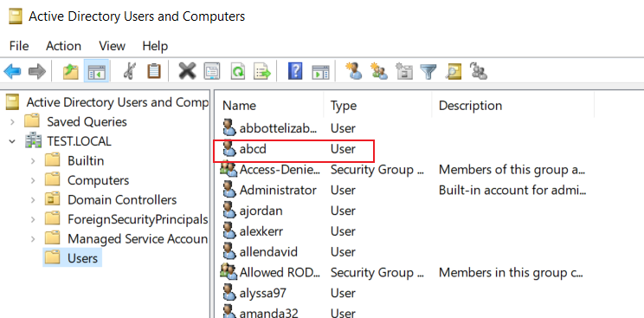Image resolution: width=644 pixels, height=318 pixels.
Task: Click the blue Help question mark icon
Action: pyautogui.click(x=295, y=72)
